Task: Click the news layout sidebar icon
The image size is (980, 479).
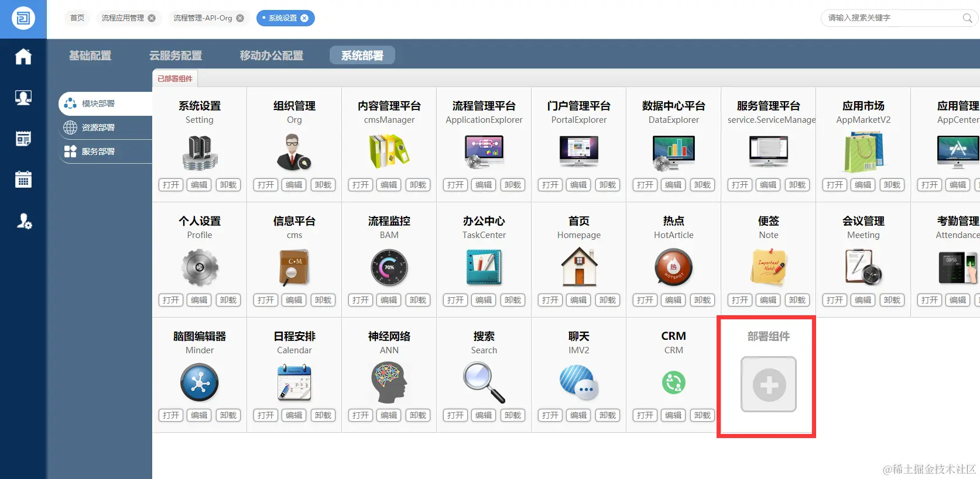Action: click(23, 139)
